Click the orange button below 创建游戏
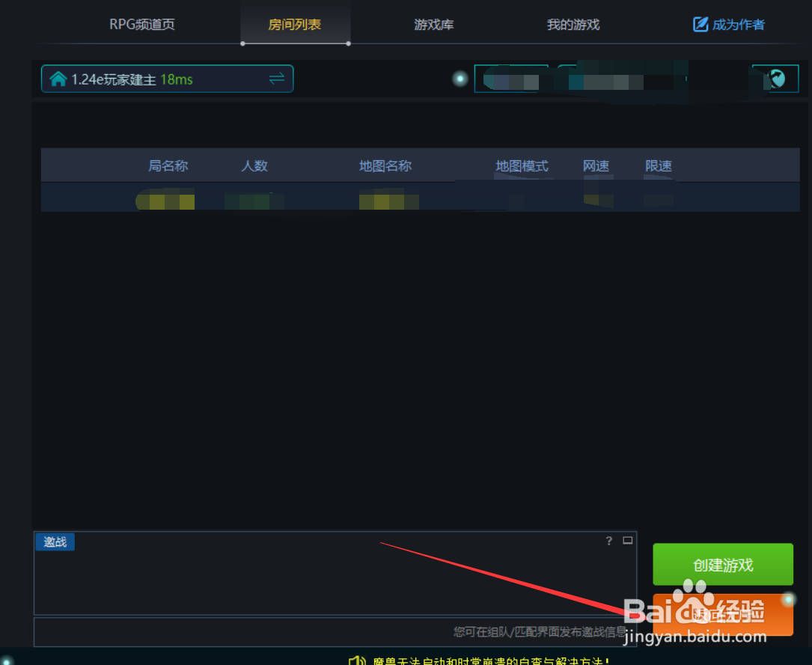 [x=723, y=615]
